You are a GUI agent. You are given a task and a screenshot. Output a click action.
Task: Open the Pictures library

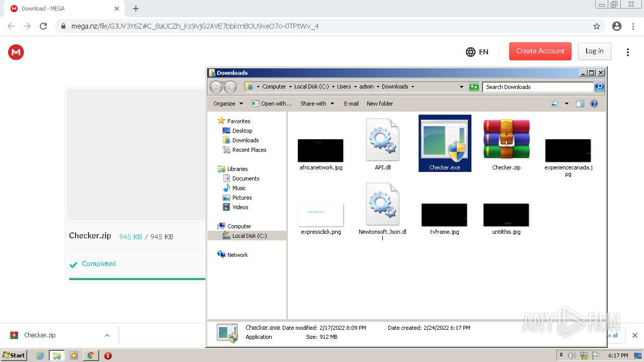pyautogui.click(x=242, y=198)
